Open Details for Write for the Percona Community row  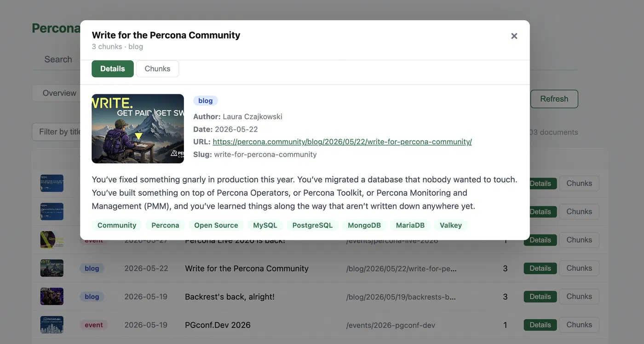(540, 268)
